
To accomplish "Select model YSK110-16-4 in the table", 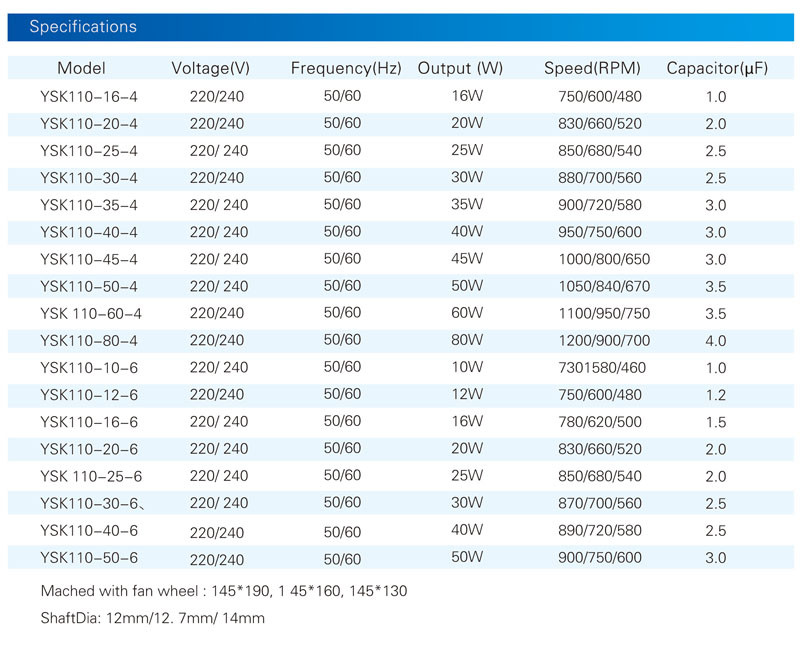I will point(89,97).
